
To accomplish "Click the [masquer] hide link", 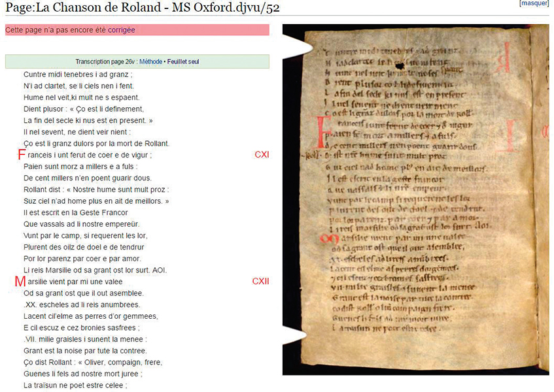I will click(534, 3).
